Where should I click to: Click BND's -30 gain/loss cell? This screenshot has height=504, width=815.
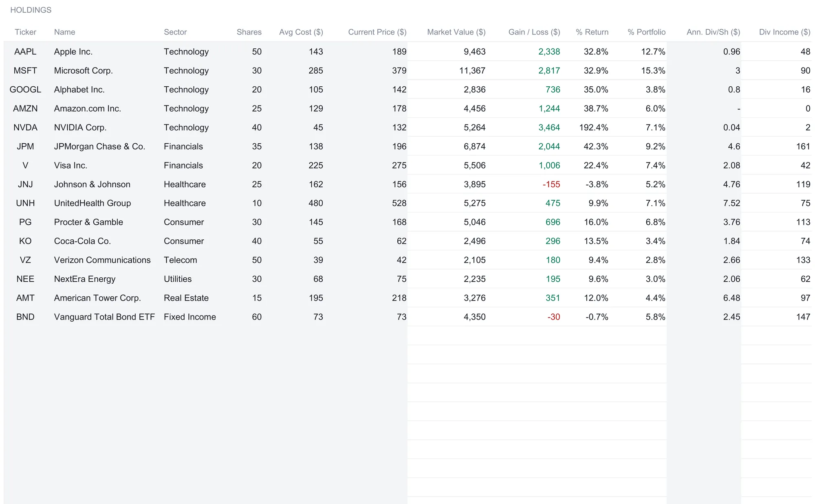[x=553, y=317]
